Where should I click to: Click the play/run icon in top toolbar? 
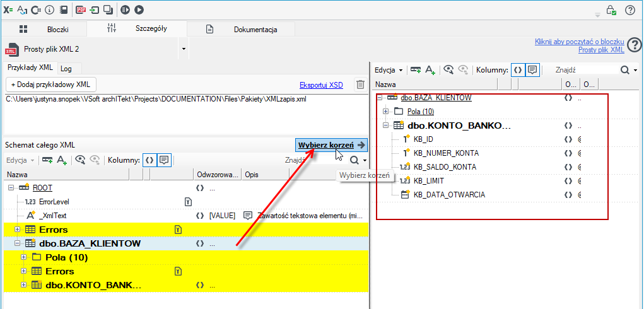click(x=139, y=9)
